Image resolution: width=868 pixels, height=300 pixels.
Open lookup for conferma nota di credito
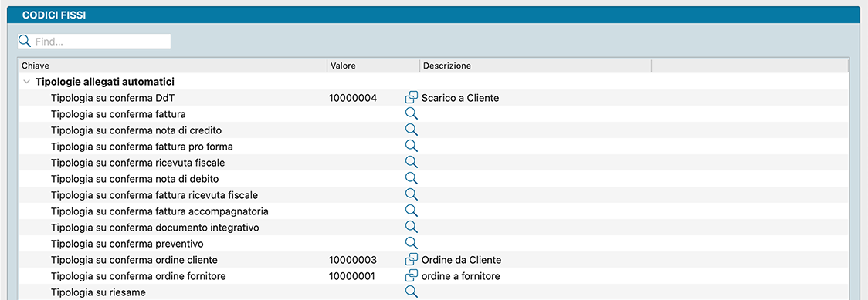(x=411, y=130)
